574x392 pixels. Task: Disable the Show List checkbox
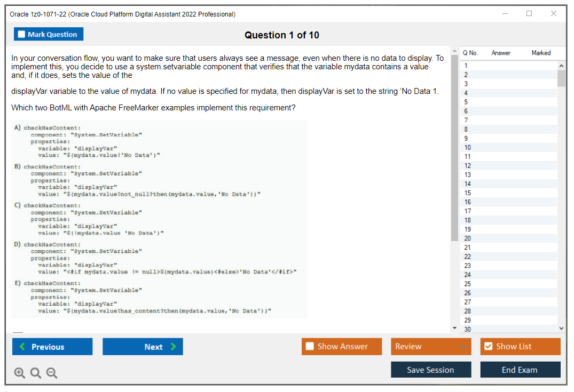coord(488,346)
